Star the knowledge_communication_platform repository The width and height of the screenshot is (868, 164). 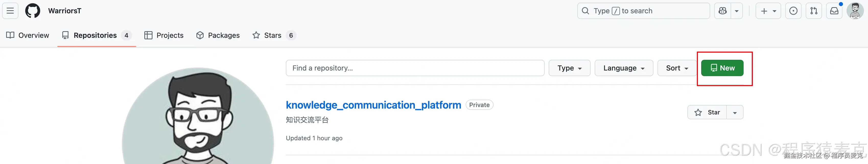707,112
